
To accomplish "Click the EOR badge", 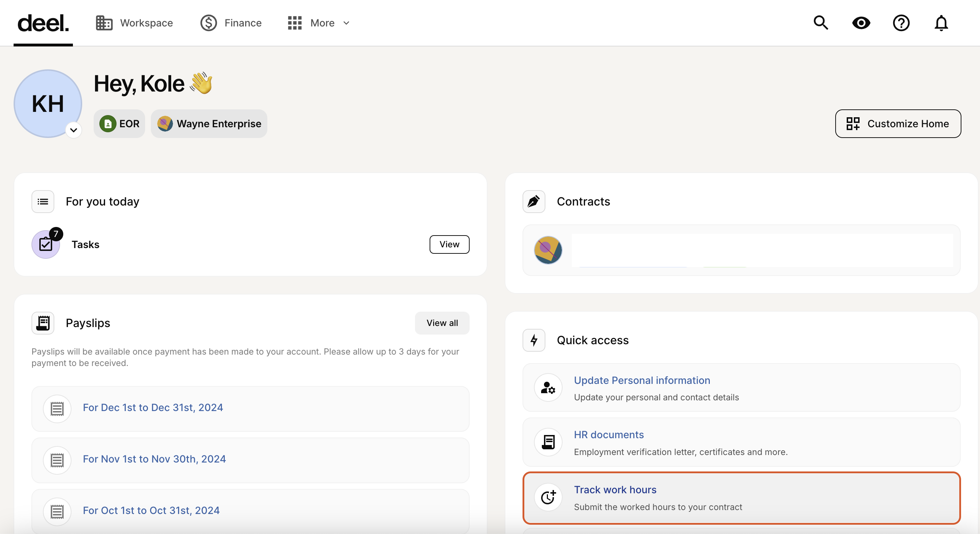I will [119, 124].
